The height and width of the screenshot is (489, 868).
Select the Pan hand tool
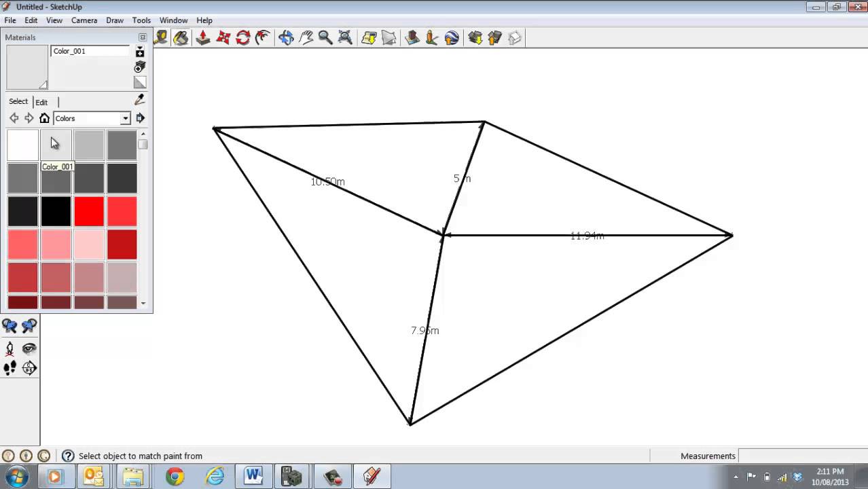[x=306, y=37]
